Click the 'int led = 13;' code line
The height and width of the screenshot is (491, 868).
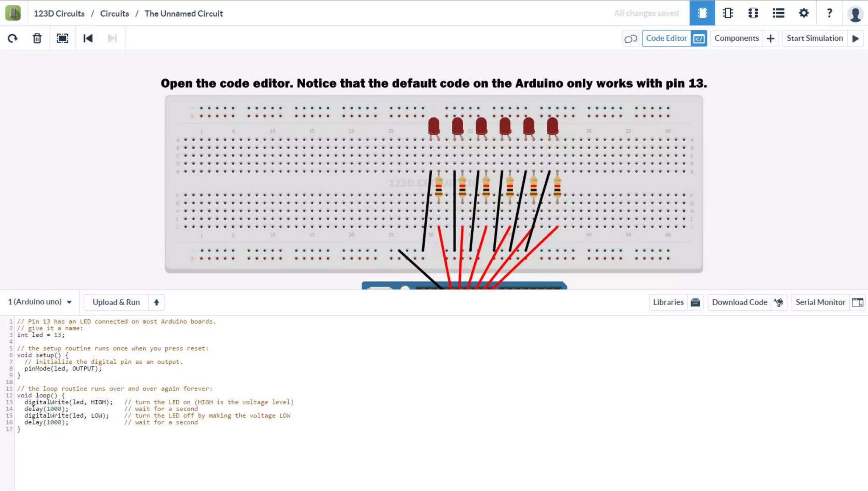[41, 335]
